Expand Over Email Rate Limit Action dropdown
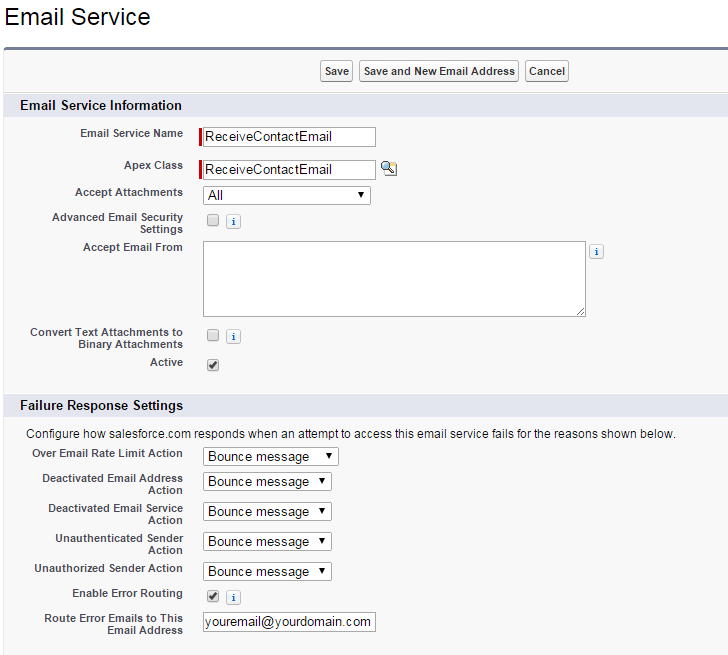Image resolution: width=728 pixels, height=655 pixels. click(271, 456)
